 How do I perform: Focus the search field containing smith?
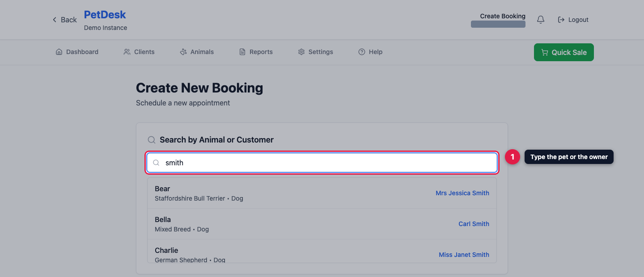tap(322, 163)
